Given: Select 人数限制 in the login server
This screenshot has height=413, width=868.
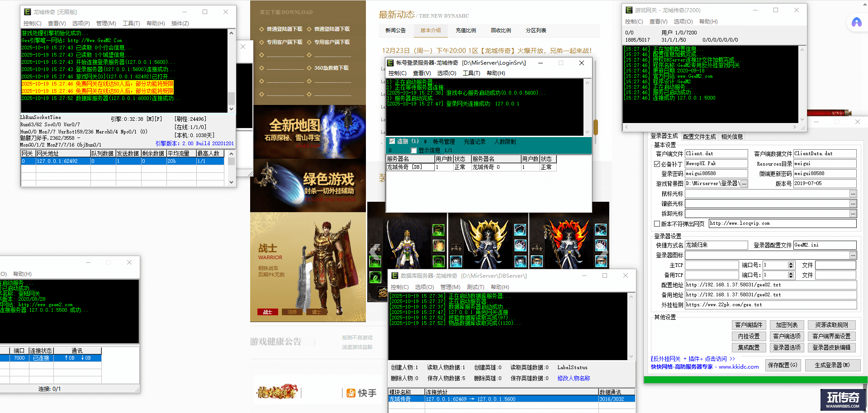Looking at the screenshot, I should (505, 142).
